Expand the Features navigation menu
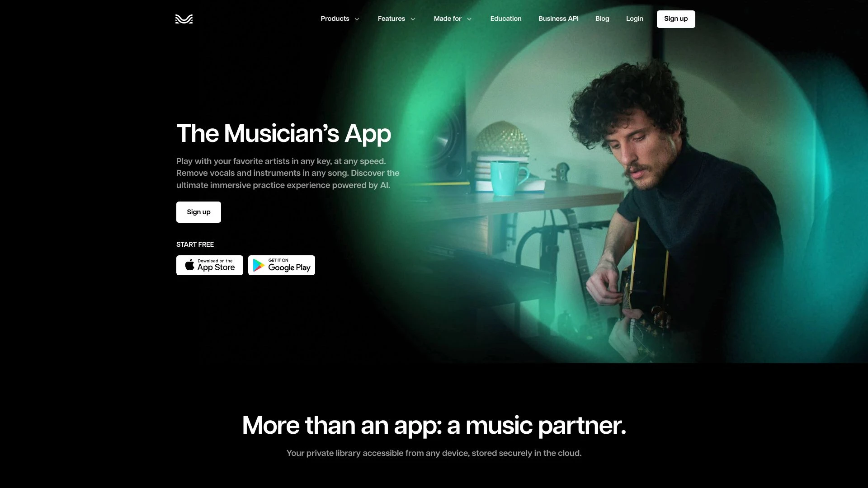Screen dimensions: 868x488 [x=397, y=19]
